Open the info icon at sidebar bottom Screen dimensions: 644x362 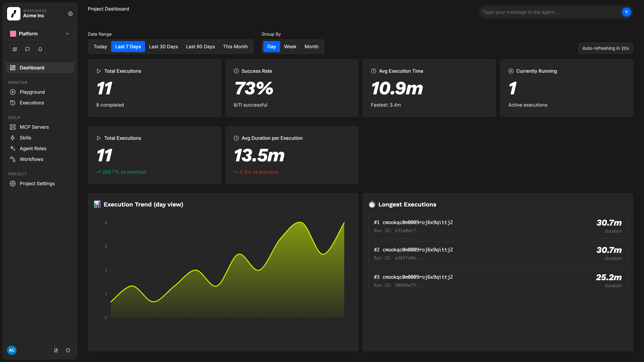tap(68, 350)
